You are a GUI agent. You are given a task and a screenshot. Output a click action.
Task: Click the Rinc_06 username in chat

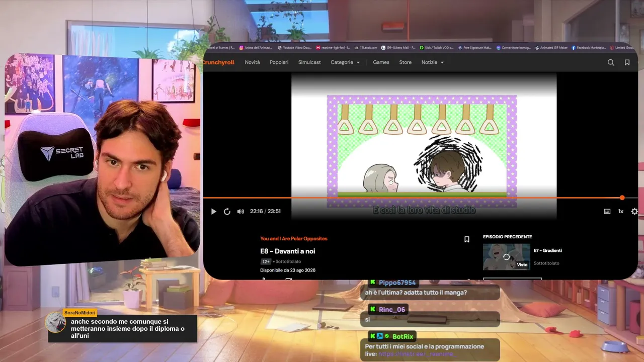click(x=392, y=310)
